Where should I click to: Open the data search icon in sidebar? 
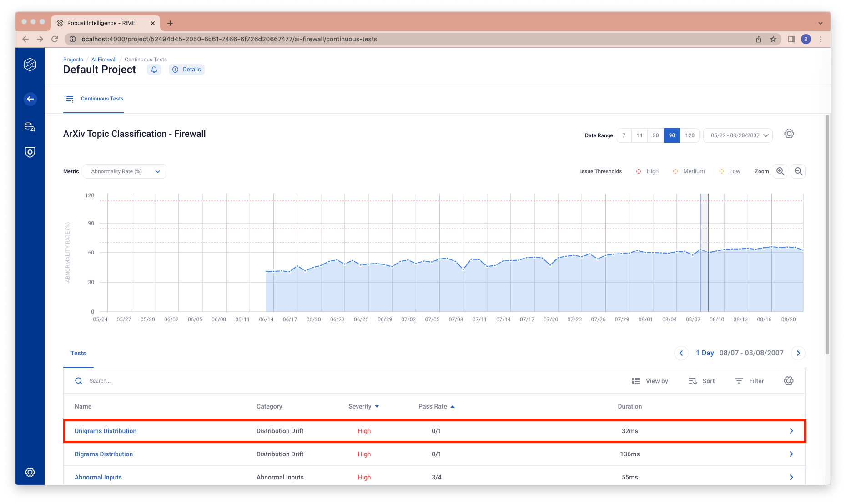click(30, 127)
